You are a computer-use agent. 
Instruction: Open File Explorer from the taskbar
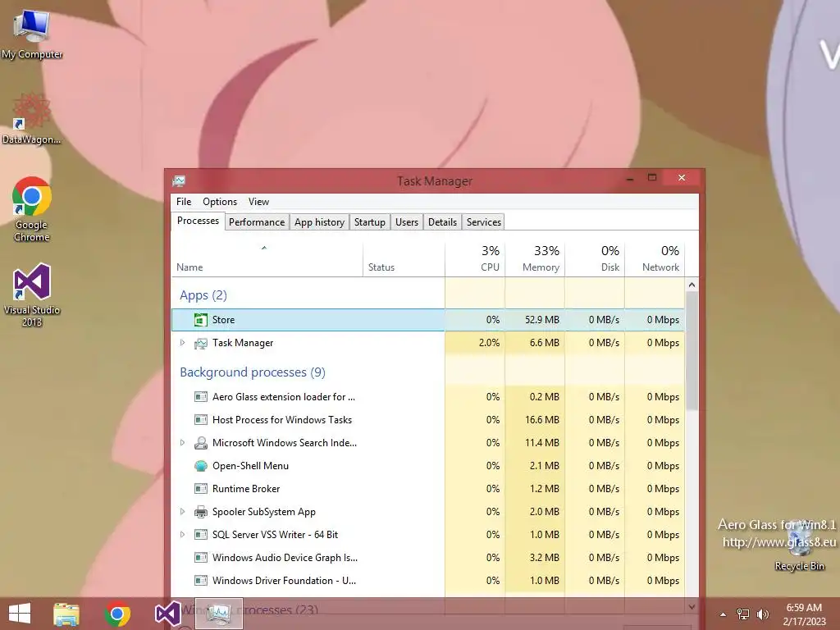pos(66,614)
